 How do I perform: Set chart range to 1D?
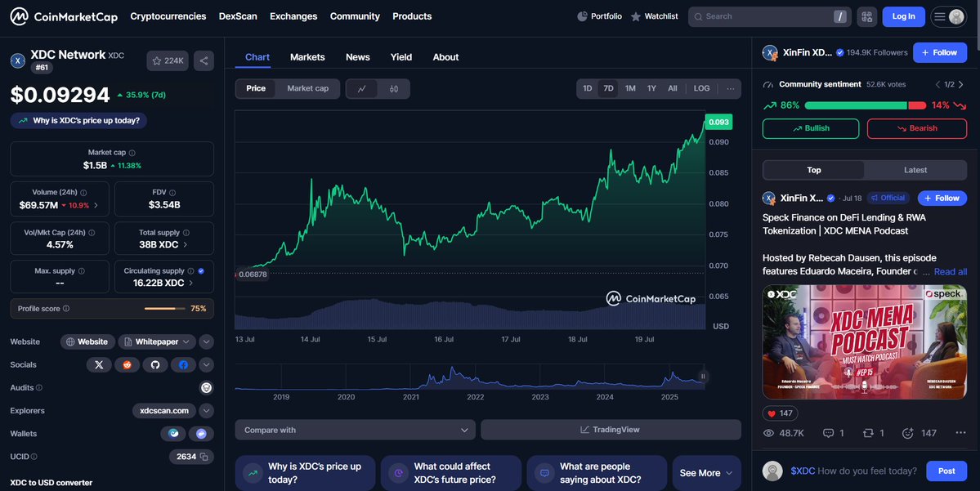click(588, 89)
